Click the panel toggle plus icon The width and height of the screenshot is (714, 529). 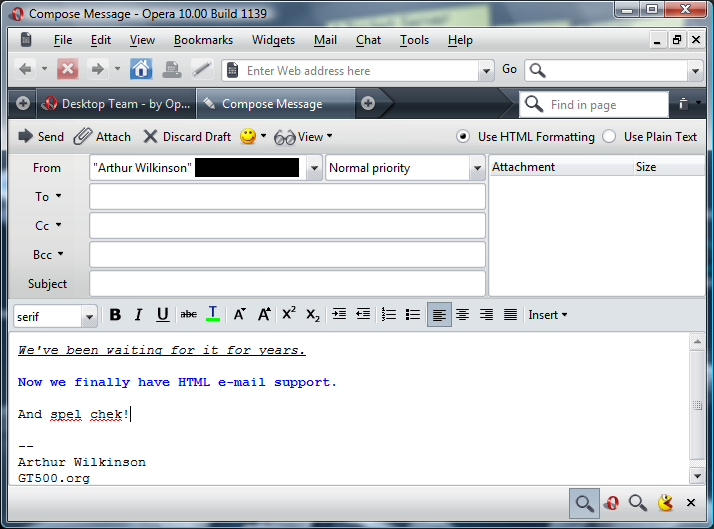[23, 103]
